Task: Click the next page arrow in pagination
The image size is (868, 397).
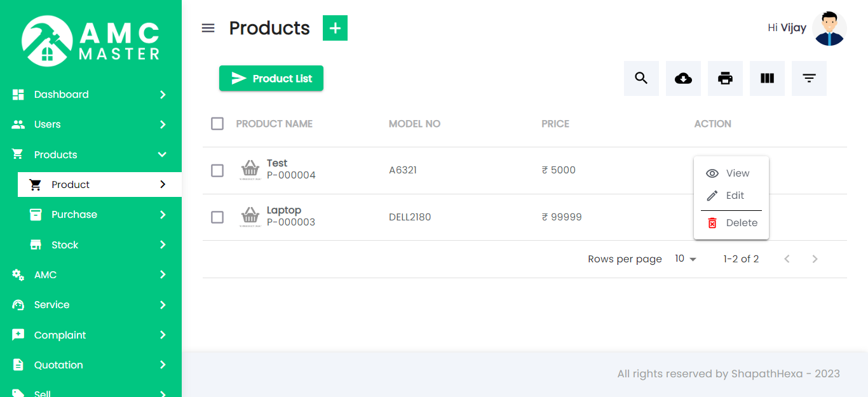Action: 815,259
